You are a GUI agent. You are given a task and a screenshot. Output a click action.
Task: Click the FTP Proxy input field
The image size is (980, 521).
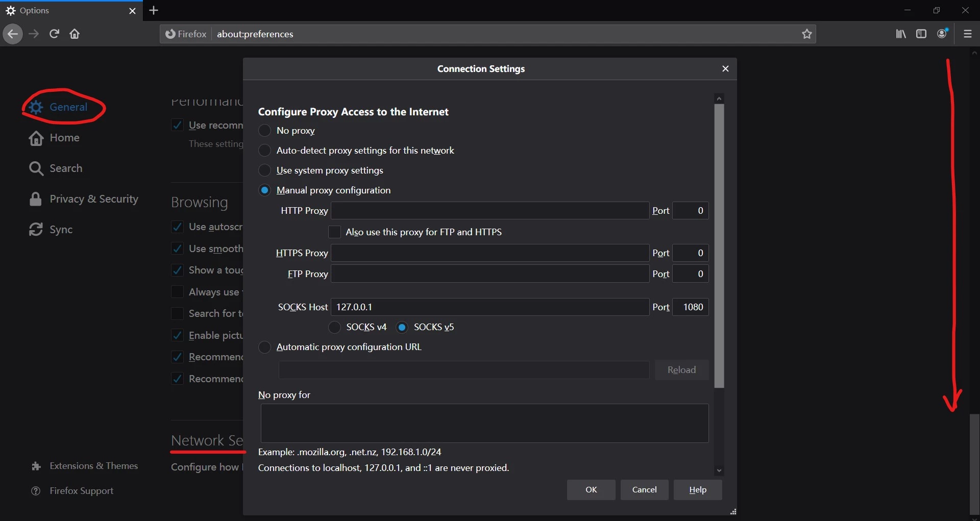489,274
